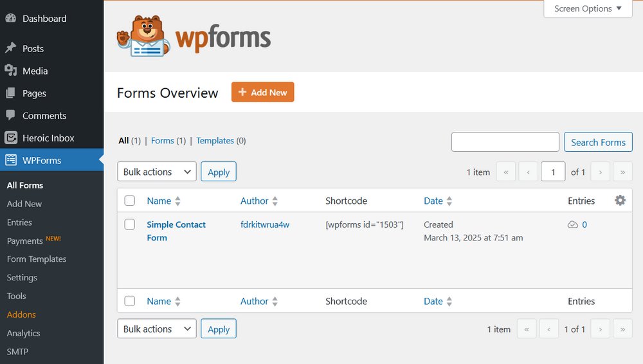Click the Pages icon in sidebar
Image resolution: width=643 pixels, height=364 pixels.
11,93
